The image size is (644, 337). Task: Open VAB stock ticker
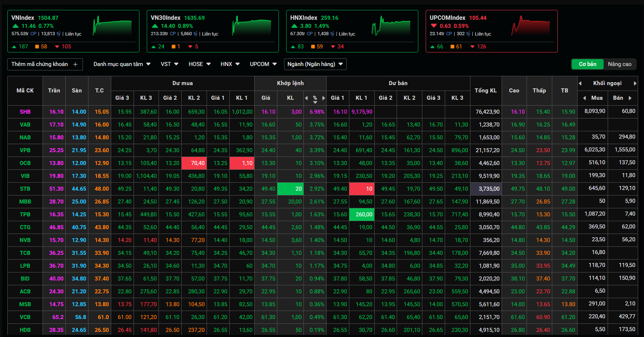pos(25,125)
